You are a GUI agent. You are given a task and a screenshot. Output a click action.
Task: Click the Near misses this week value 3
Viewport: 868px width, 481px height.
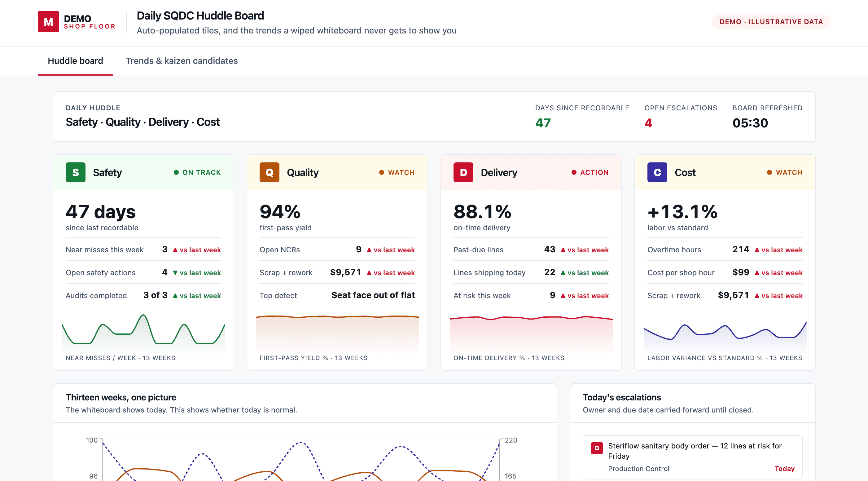click(165, 249)
